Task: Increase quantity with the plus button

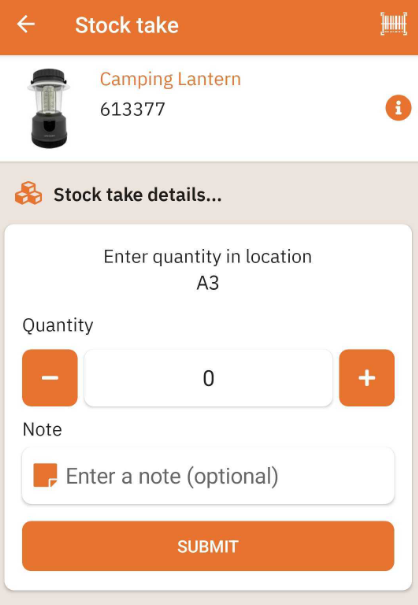Action: (367, 378)
